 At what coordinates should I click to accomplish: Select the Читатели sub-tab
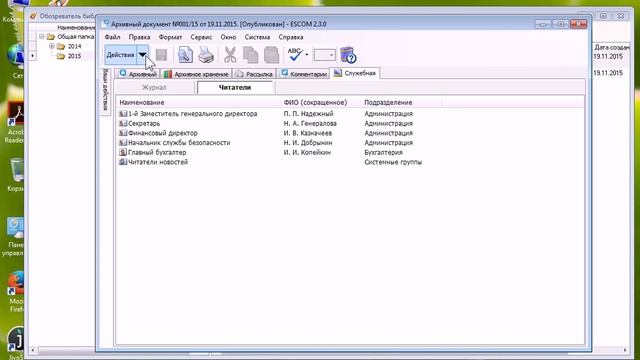(x=235, y=87)
